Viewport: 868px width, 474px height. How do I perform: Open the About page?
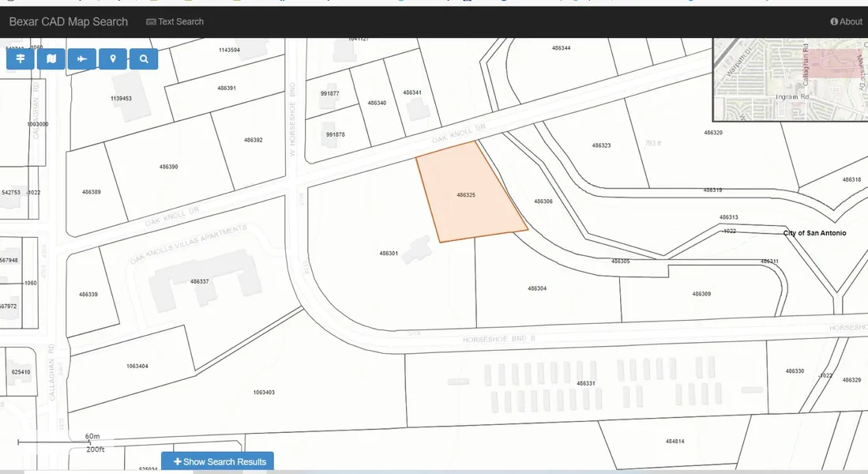coord(851,22)
